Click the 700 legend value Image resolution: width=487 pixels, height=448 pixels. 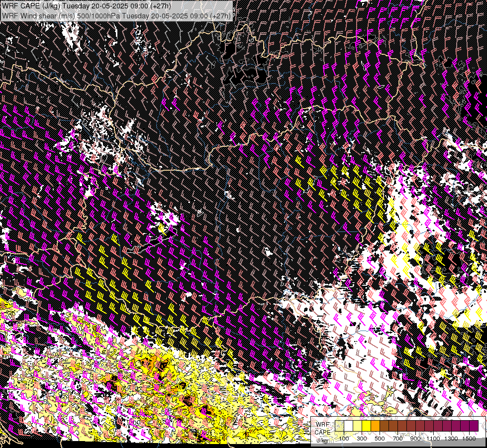click(x=397, y=439)
